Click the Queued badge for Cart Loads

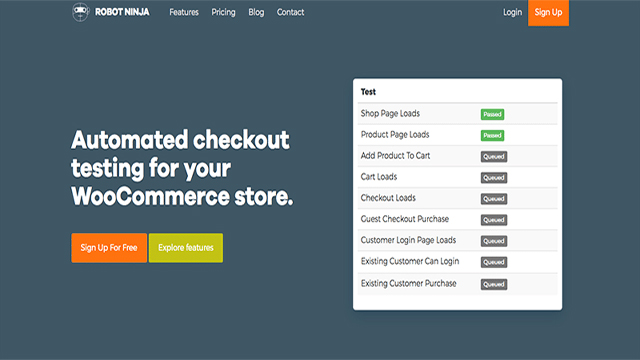(494, 178)
